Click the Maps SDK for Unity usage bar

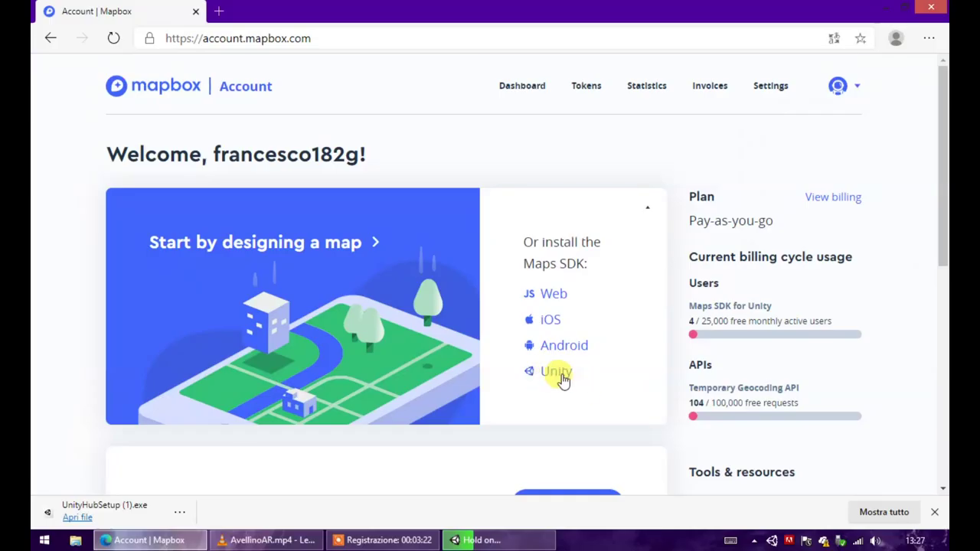[x=775, y=334]
